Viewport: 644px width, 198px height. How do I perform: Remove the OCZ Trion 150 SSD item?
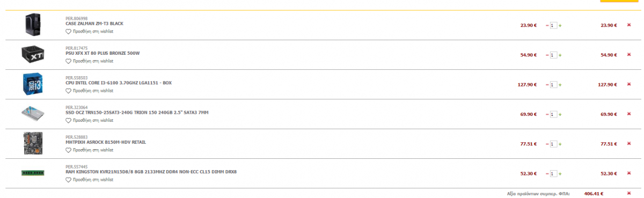[x=629, y=114]
